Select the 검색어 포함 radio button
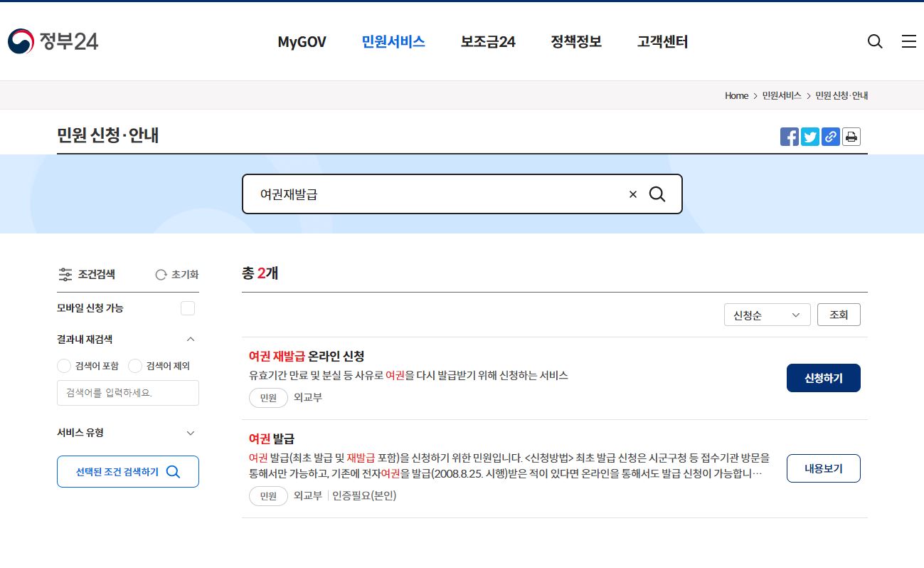 pyautogui.click(x=63, y=366)
